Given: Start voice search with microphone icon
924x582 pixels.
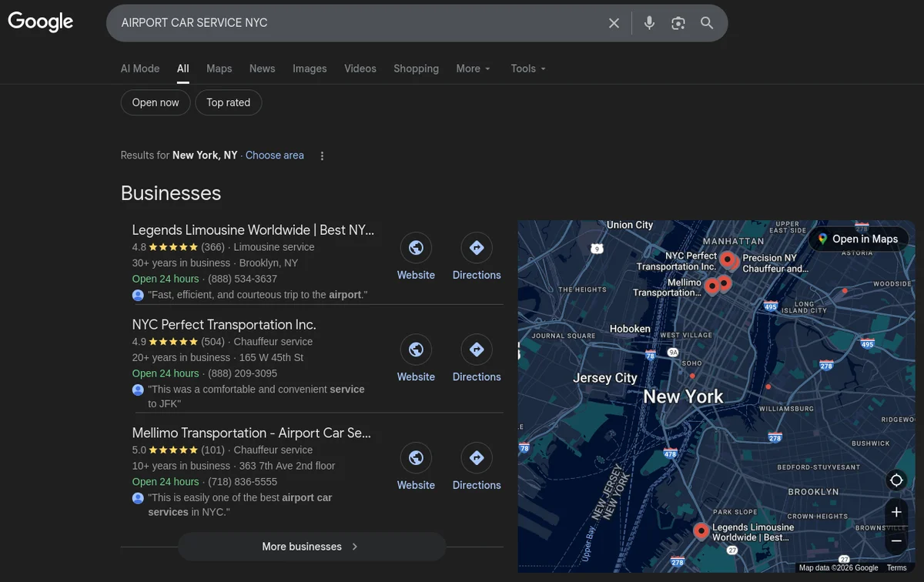Looking at the screenshot, I should 649,23.
